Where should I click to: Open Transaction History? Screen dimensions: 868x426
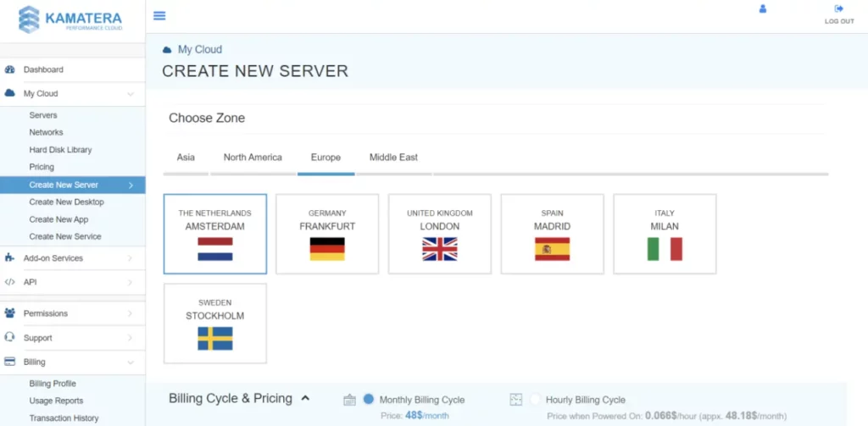[64, 418]
